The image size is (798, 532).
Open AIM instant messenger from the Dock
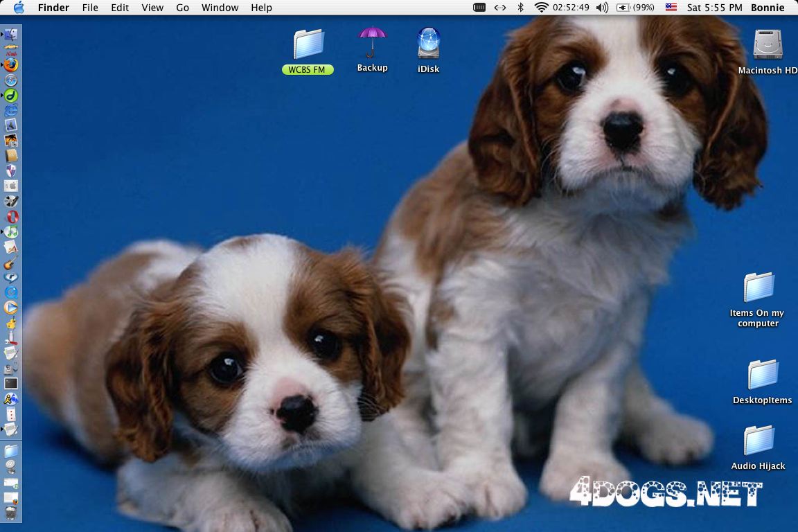click(11, 400)
